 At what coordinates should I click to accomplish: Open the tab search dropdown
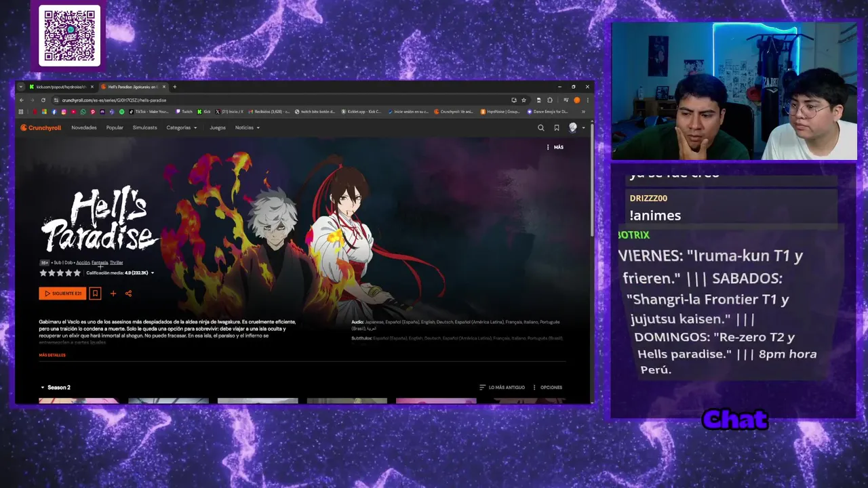tap(21, 87)
